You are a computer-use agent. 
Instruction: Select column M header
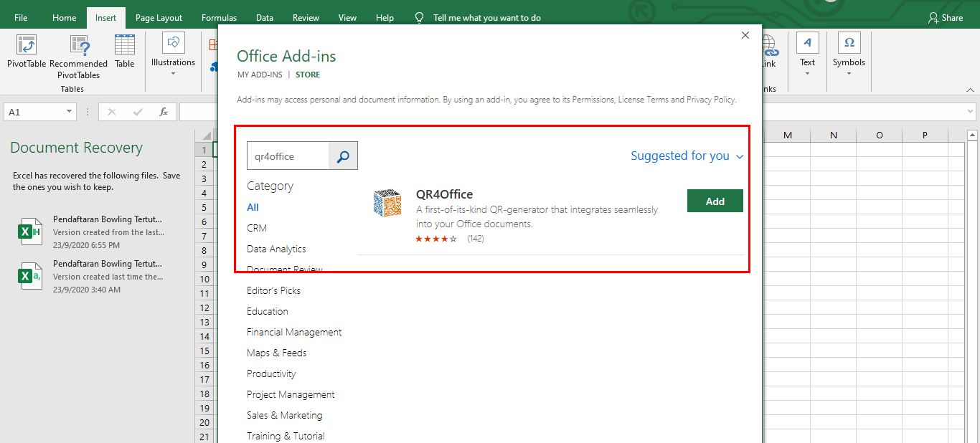[x=787, y=135]
